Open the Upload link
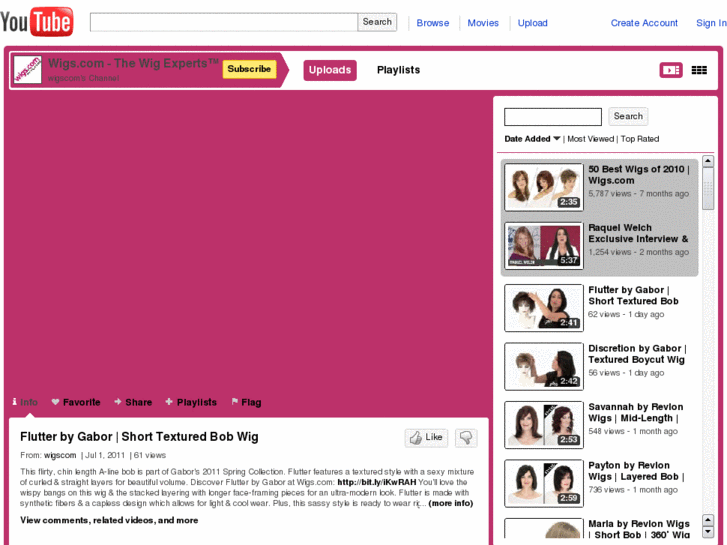The width and height of the screenshot is (727, 545). pyautogui.click(x=532, y=23)
